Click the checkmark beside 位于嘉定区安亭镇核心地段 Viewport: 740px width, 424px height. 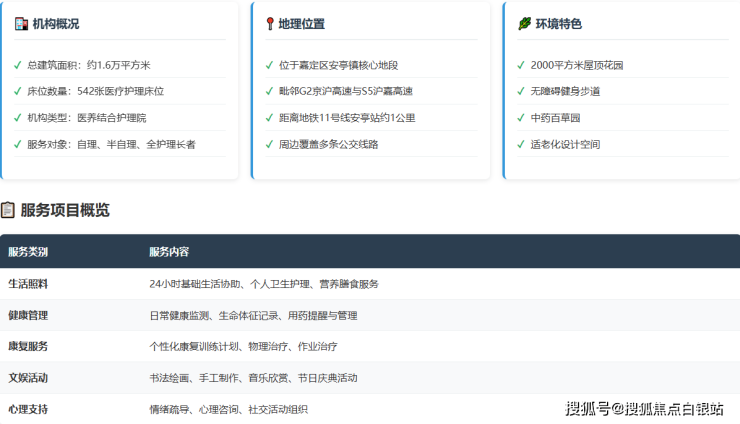click(269, 65)
